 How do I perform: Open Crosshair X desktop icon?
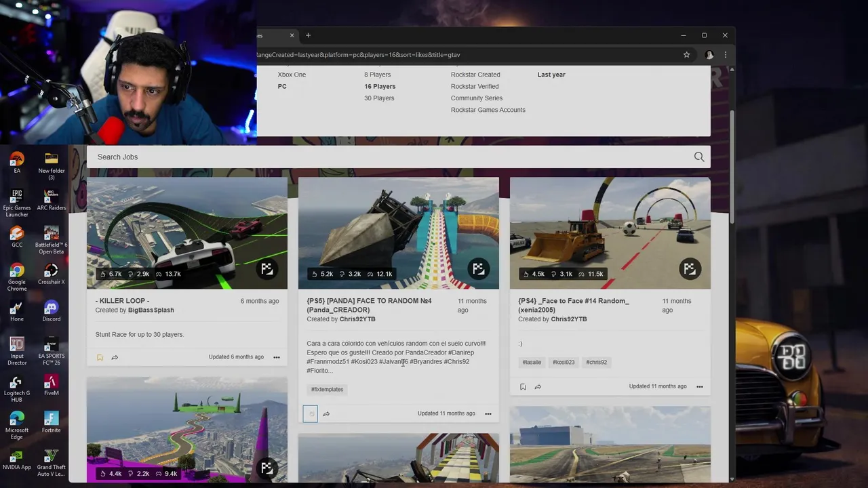coord(52,274)
